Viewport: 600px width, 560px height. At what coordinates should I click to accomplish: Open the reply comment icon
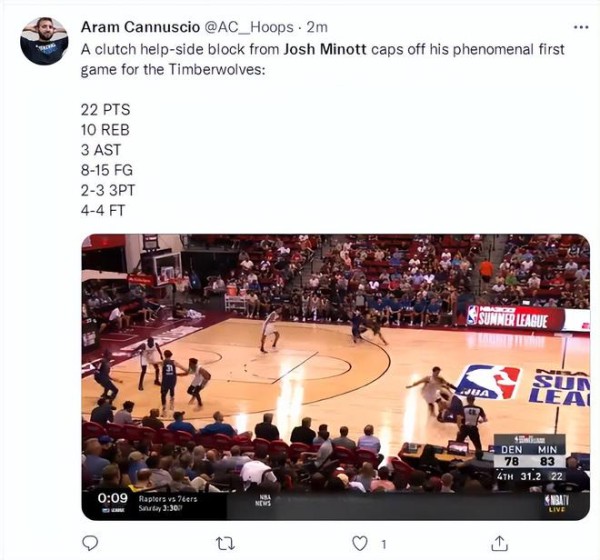coord(90,543)
